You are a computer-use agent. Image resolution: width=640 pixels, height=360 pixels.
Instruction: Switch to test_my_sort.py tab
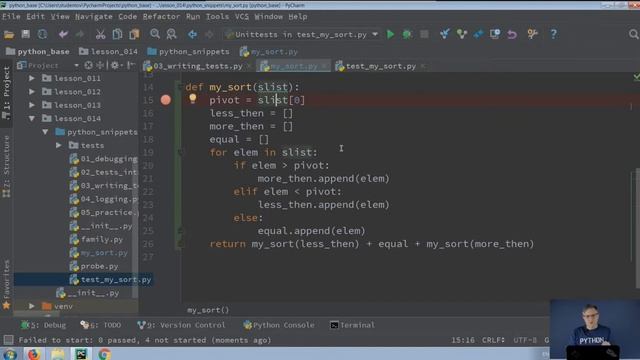click(x=380, y=66)
